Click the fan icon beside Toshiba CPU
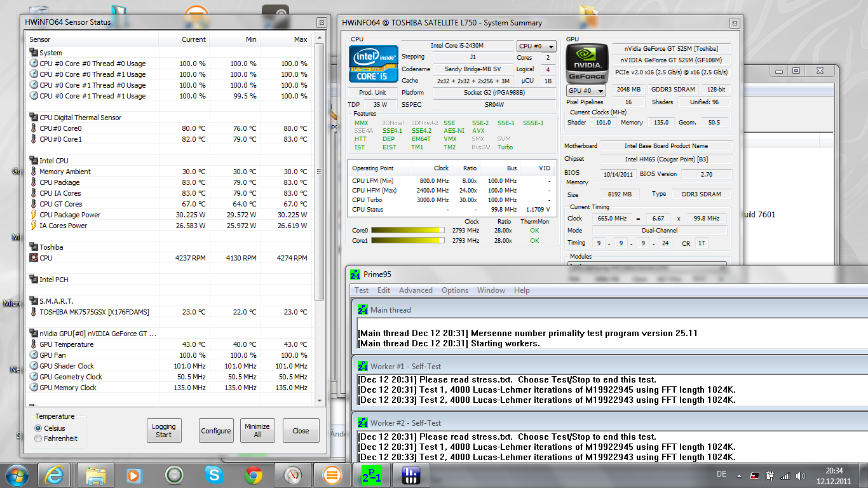Viewport: 868px width, 488px height. tap(34, 258)
